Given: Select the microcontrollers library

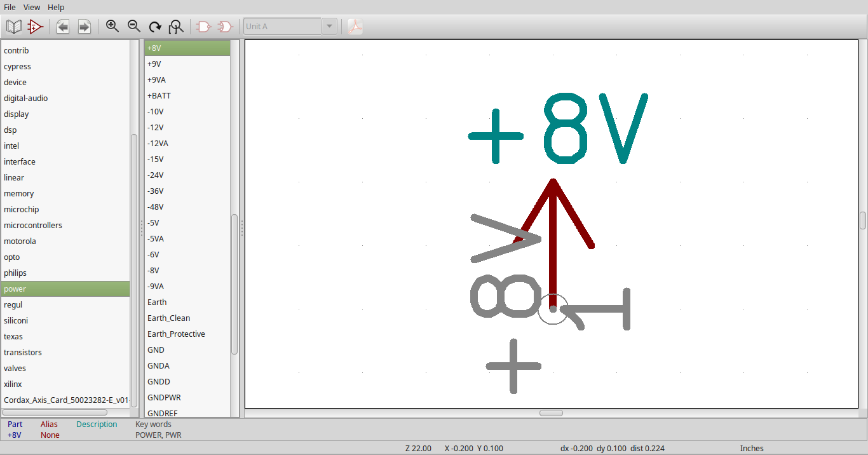Looking at the screenshot, I should pos(65,225).
